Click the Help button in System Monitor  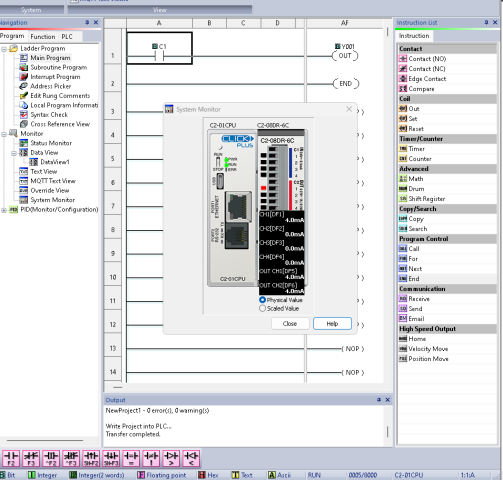point(332,323)
